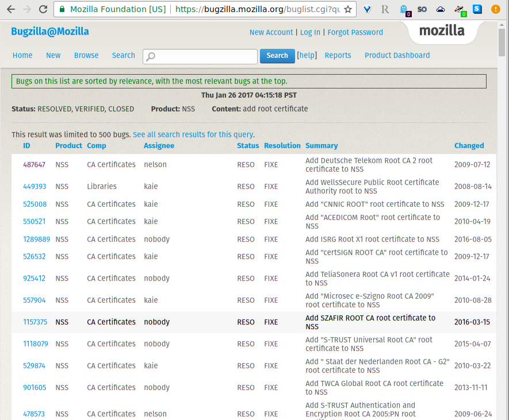Open bug 557904
This screenshot has width=509, height=420.
point(34,300)
